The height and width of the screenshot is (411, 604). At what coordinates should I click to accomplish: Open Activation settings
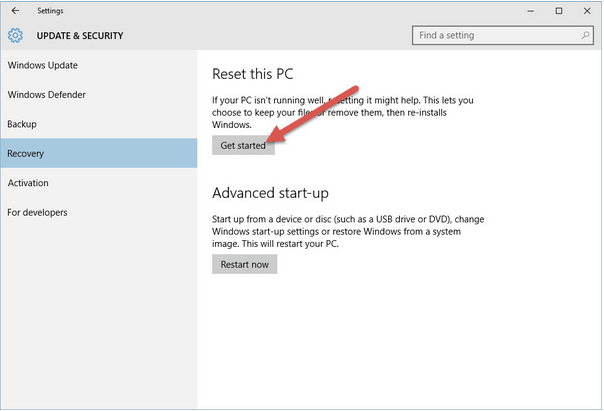coord(99,183)
